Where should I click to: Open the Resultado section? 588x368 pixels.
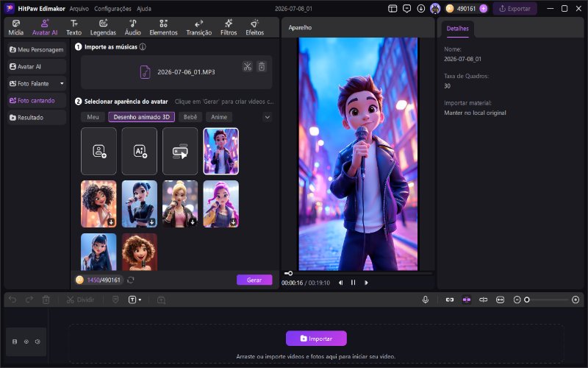(37, 117)
